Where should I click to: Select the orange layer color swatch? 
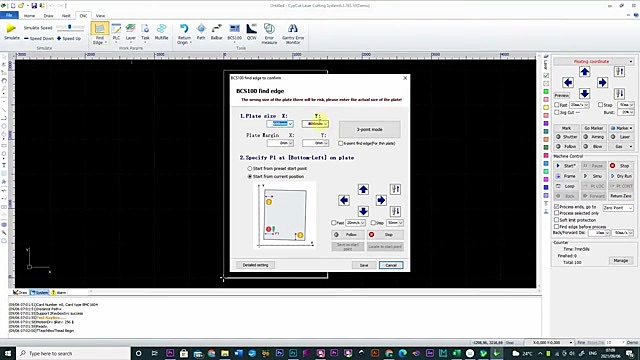[546, 140]
